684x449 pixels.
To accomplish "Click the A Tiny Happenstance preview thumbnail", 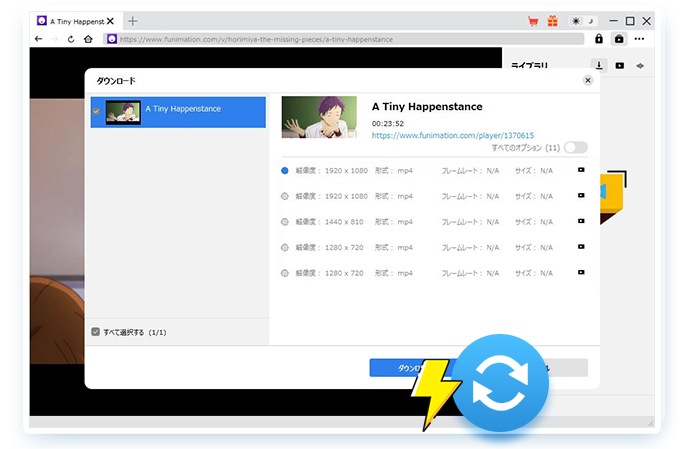I will coord(319,117).
